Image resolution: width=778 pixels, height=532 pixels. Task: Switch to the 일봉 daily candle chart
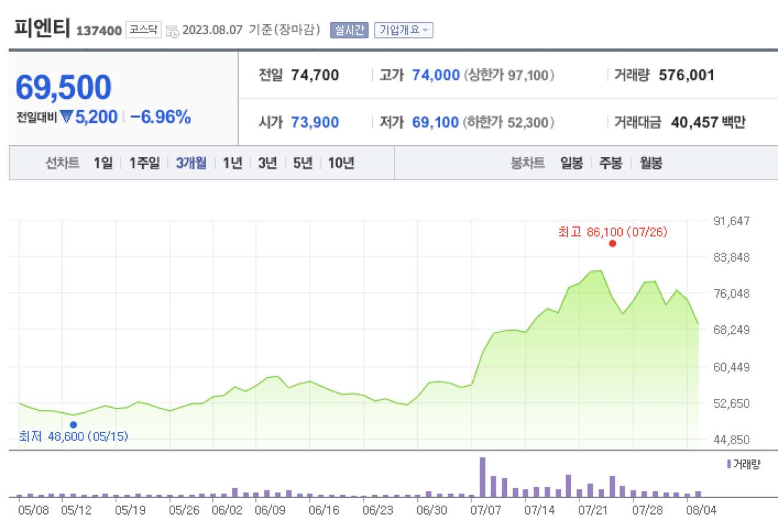(x=571, y=163)
